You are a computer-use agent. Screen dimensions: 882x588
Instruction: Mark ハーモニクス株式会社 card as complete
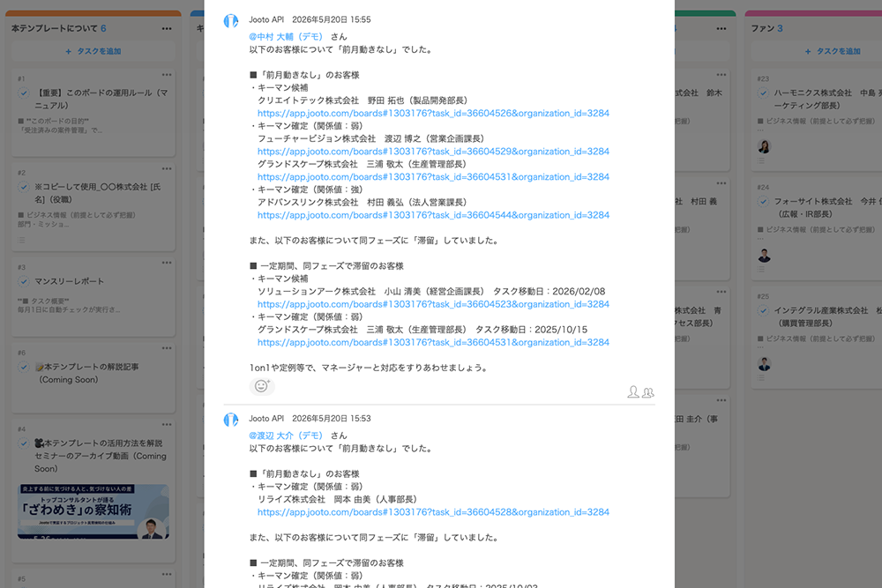(763, 93)
